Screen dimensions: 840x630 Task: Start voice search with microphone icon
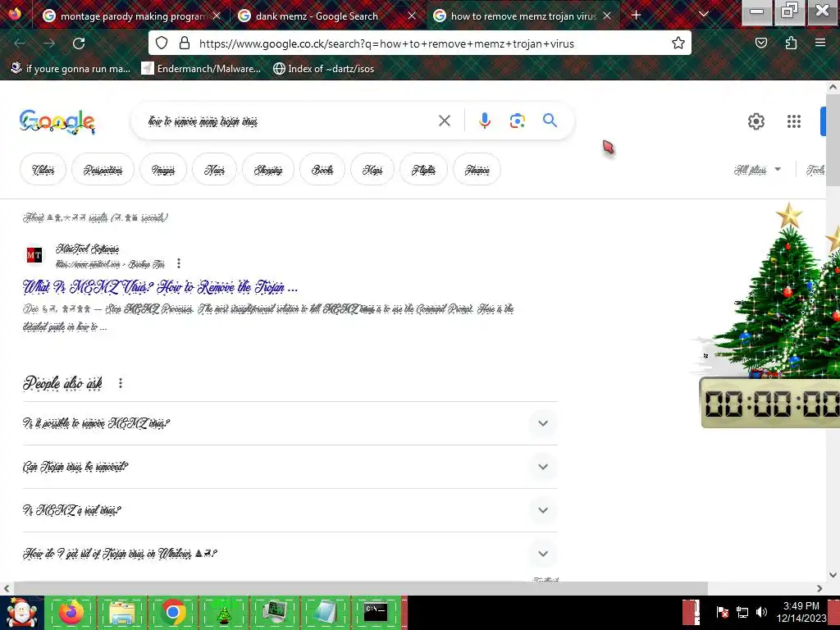coord(484,121)
